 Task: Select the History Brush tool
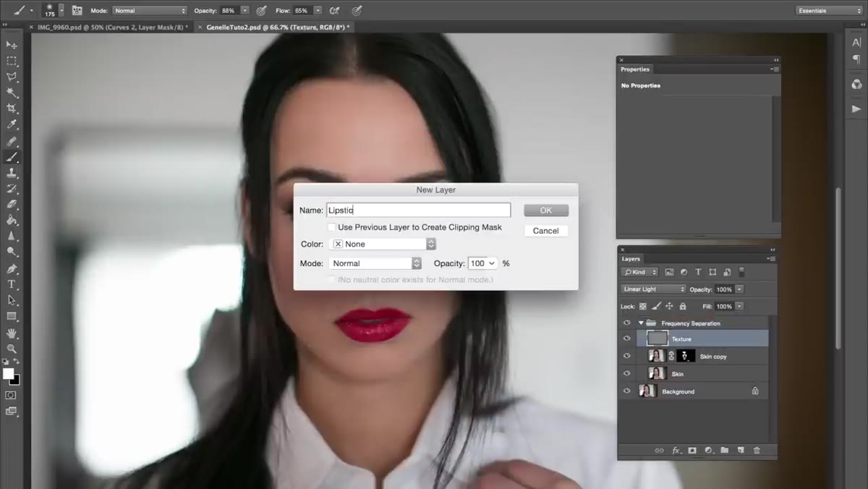click(x=12, y=189)
